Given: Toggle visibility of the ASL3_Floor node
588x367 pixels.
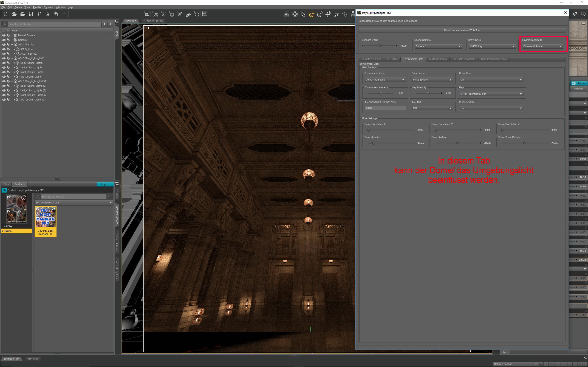Looking at the screenshot, I should [x=4, y=49].
